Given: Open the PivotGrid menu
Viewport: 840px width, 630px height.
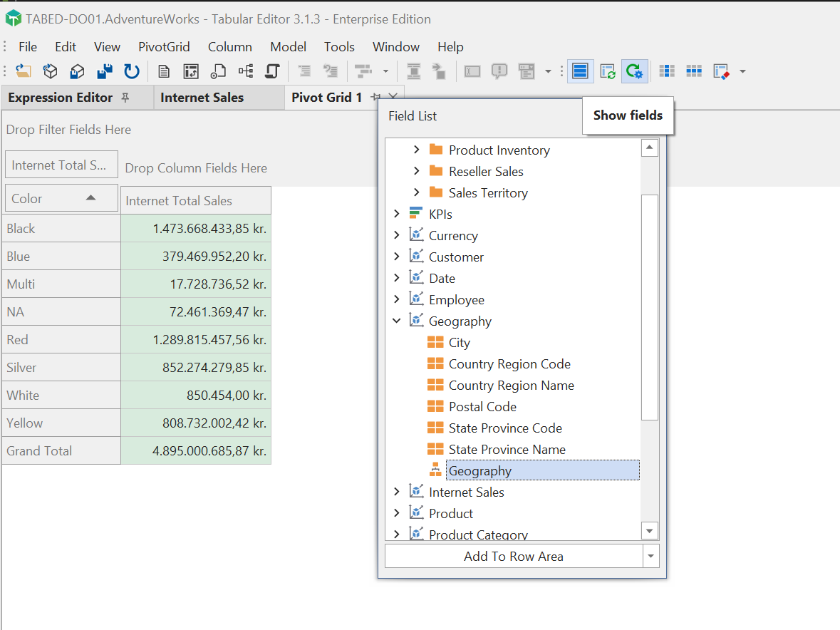Looking at the screenshot, I should point(164,47).
